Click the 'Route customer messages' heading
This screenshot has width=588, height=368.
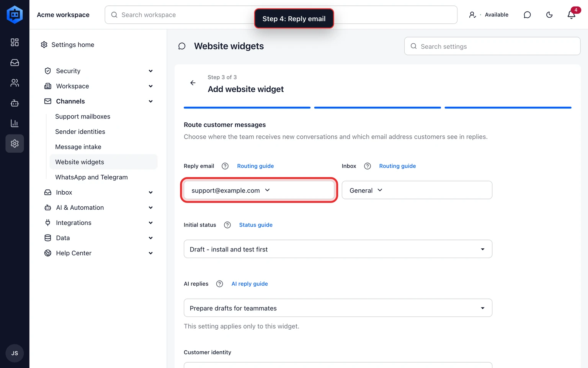click(x=225, y=125)
